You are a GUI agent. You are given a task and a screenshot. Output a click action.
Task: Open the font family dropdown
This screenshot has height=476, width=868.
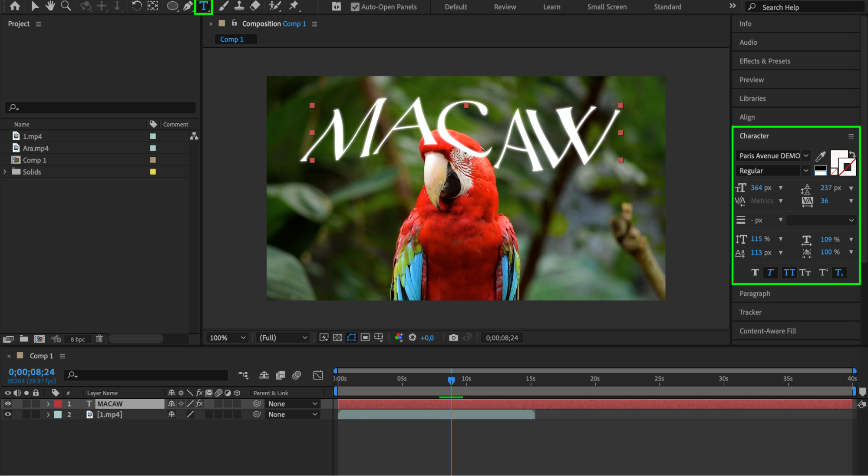coord(806,155)
